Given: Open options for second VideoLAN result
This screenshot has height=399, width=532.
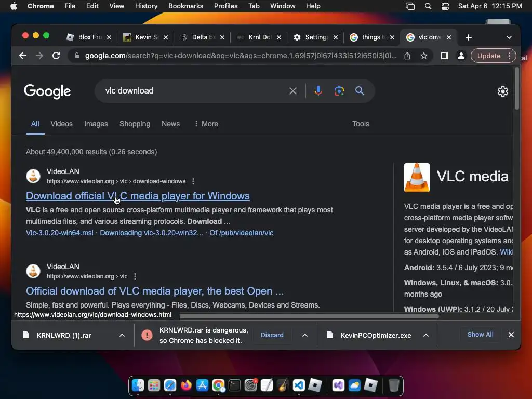Looking at the screenshot, I should coord(135,276).
